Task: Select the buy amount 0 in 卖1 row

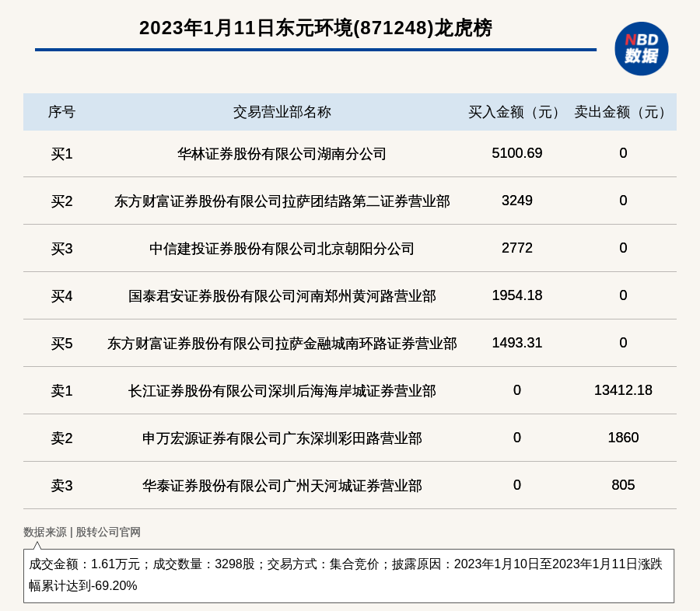Action: tap(517, 390)
